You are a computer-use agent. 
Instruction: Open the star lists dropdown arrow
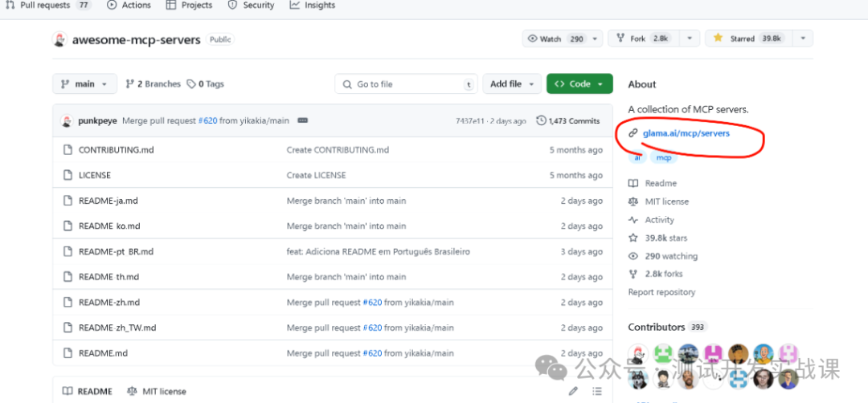(x=803, y=39)
